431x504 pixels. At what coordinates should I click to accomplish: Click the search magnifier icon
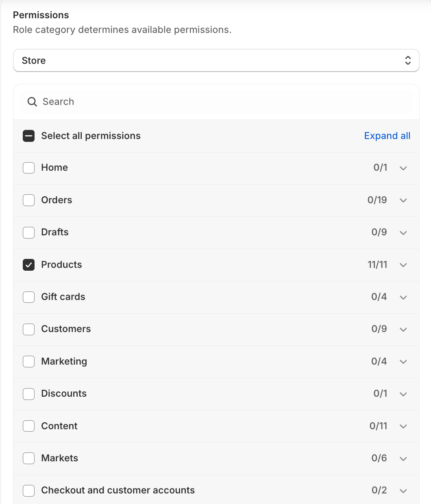coord(32,102)
